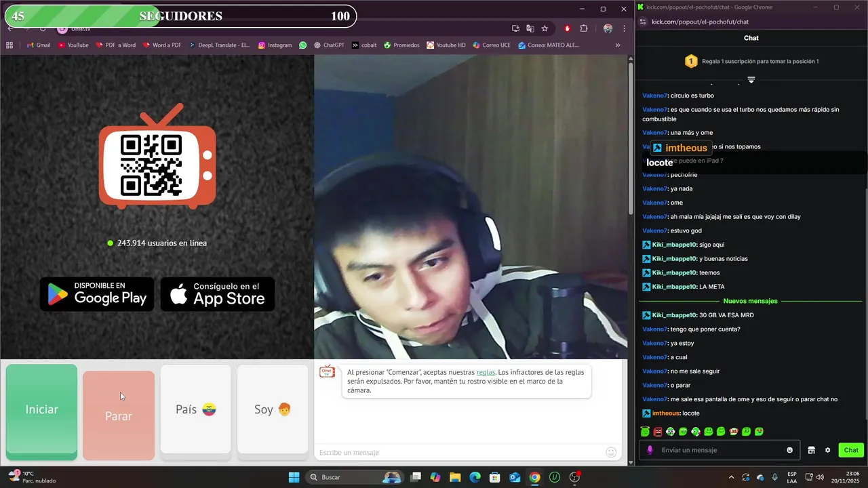Follow the reglas link
The width and height of the screenshot is (868, 488).
tap(486, 372)
